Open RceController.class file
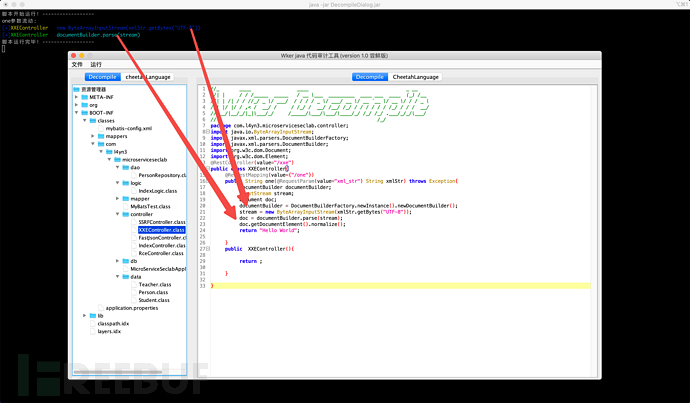Image resolution: width=690 pixels, height=403 pixels. (x=161, y=253)
